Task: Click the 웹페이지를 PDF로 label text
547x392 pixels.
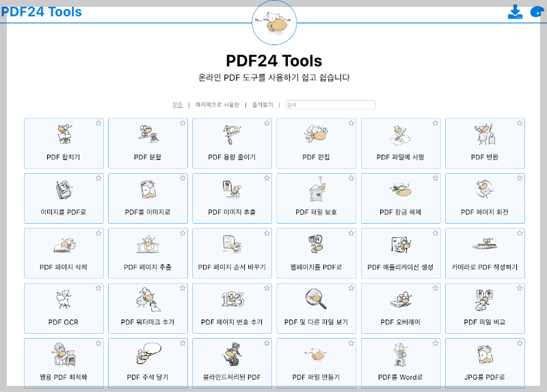Action: point(316,267)
